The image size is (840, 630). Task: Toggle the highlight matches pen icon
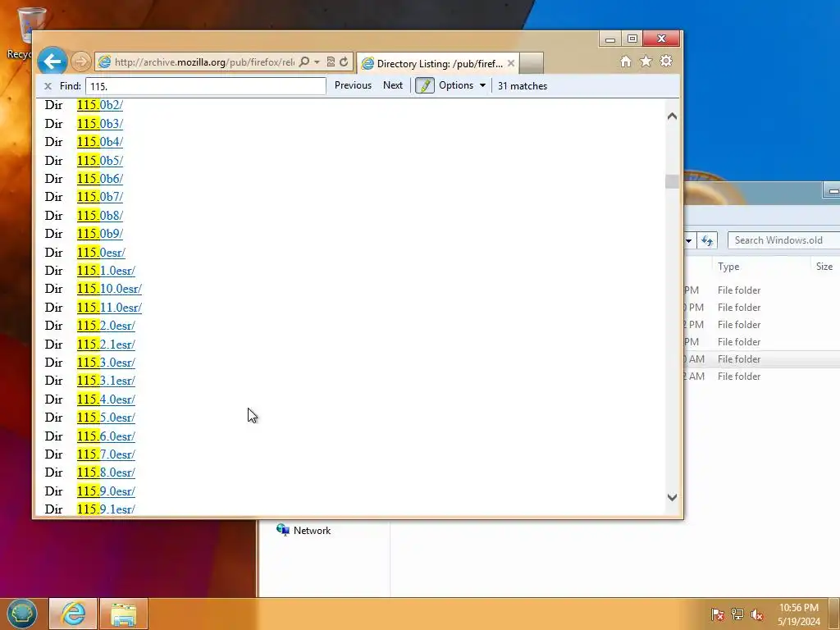(x=425, y=85)
